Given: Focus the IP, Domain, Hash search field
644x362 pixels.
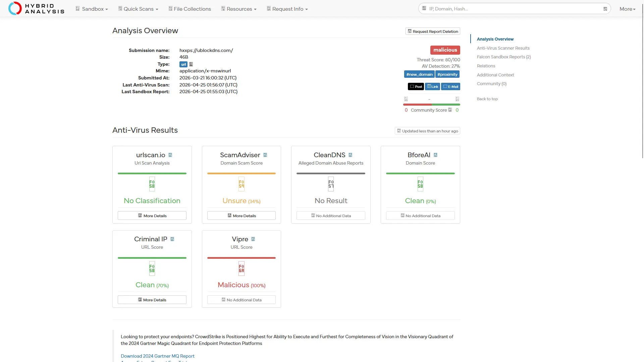Looking at the screenshot, I should [x=515, y=9].
